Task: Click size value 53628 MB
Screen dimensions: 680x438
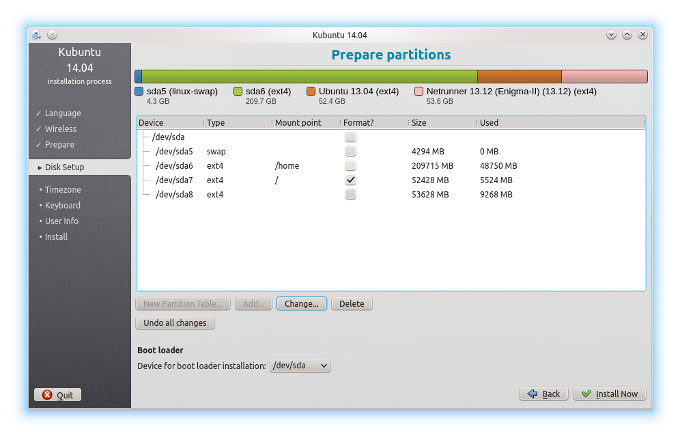Action: [430, 194]
